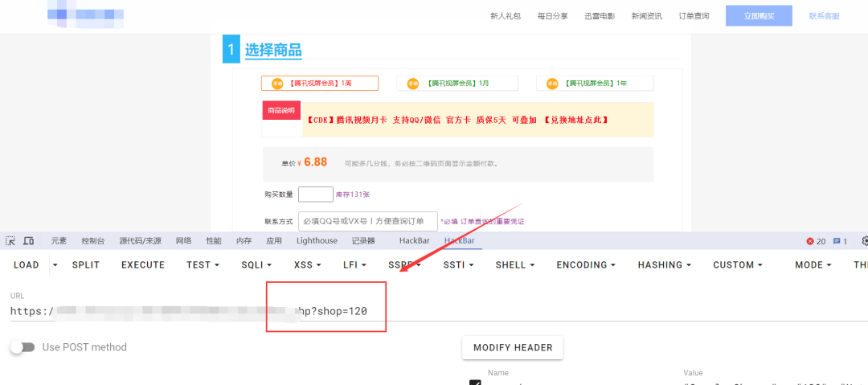
Task: Select the 1年 Tencent Video membership option
Action: click(x=595, y=83)
